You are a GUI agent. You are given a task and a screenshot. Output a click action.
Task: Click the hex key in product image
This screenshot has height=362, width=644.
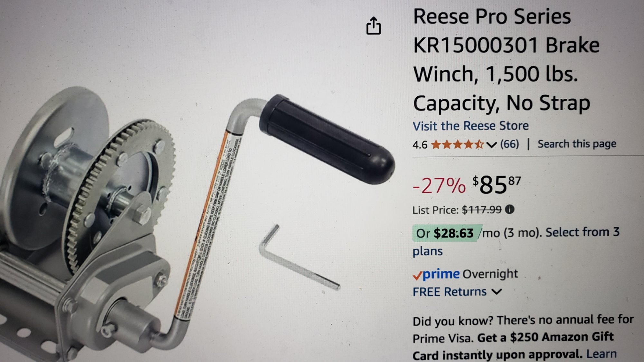point(299,257)
